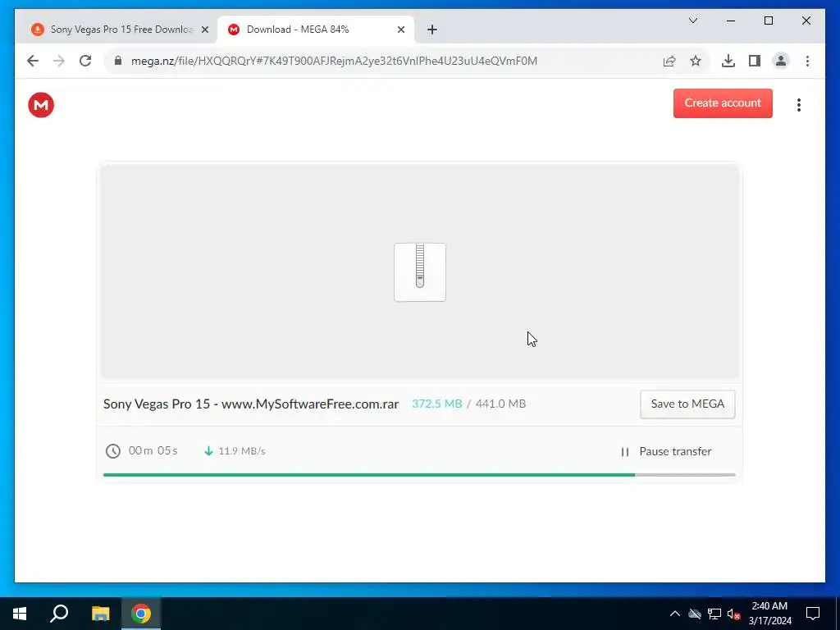840x630 pixels.
Task: Maximize the Chrome window
Action: pos(768,21)
